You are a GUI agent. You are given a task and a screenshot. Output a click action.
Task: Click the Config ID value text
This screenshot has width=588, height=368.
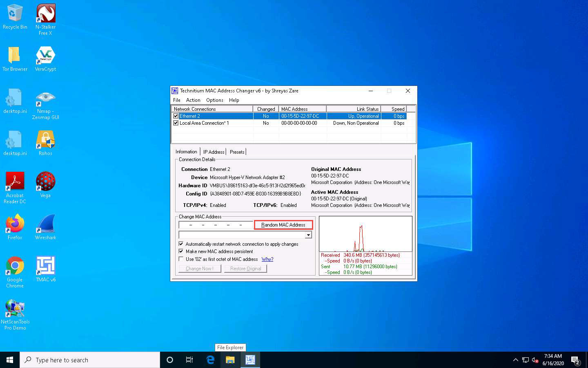[255, 194]
